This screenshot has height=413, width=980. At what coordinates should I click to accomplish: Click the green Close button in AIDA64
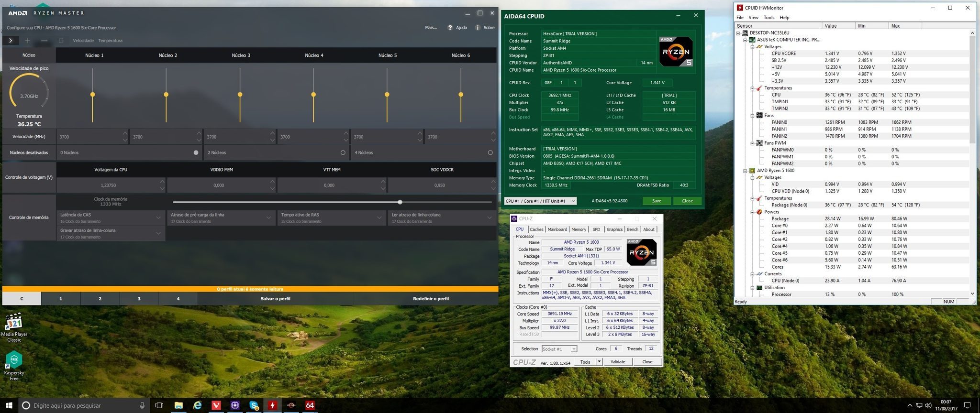pos(687,201)
